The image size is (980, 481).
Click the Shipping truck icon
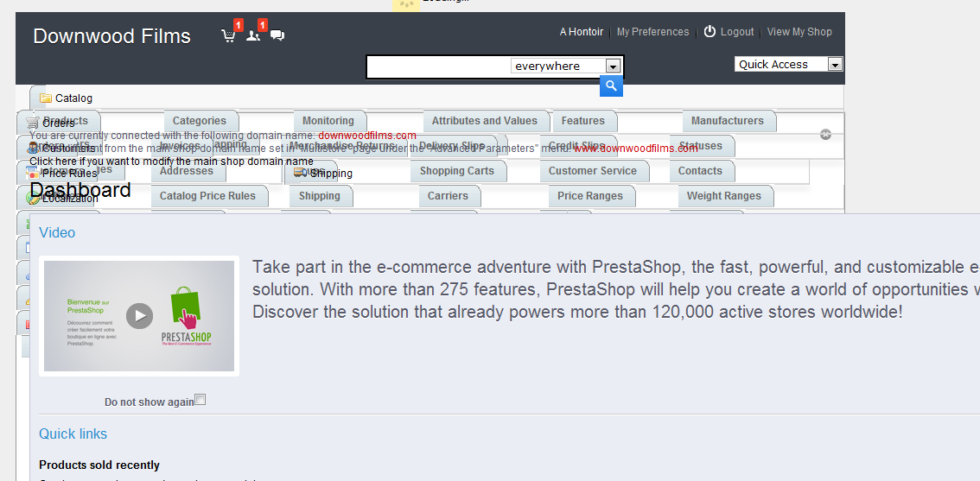click(299, 173)
